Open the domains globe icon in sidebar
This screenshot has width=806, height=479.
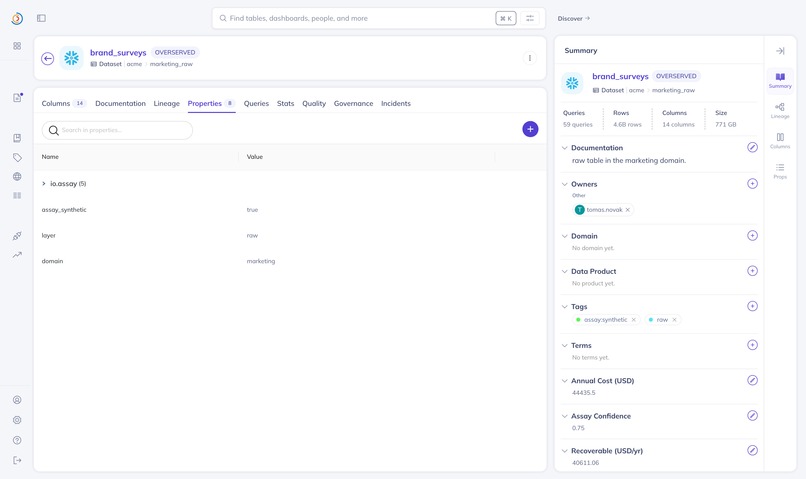[17, 176]
